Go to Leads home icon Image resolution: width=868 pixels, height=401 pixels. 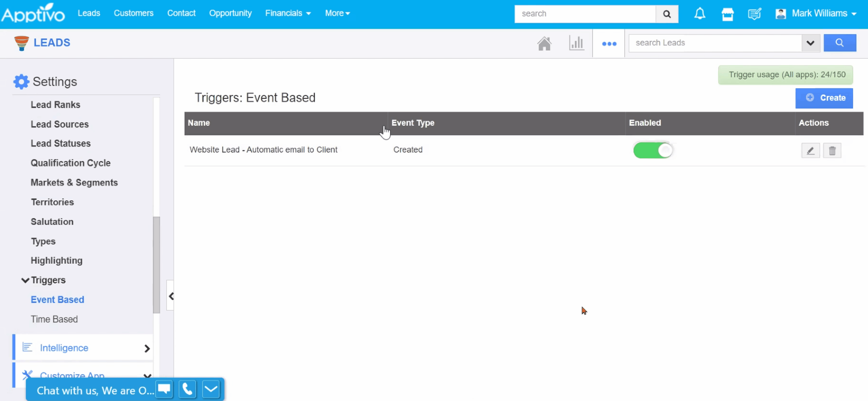point(544,43)
